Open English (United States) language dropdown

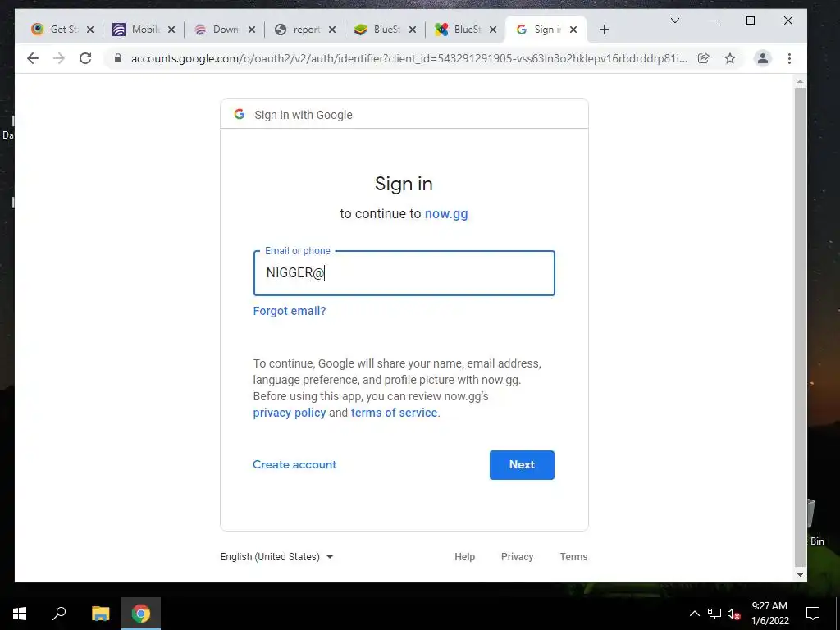click(x=277, y=557)
